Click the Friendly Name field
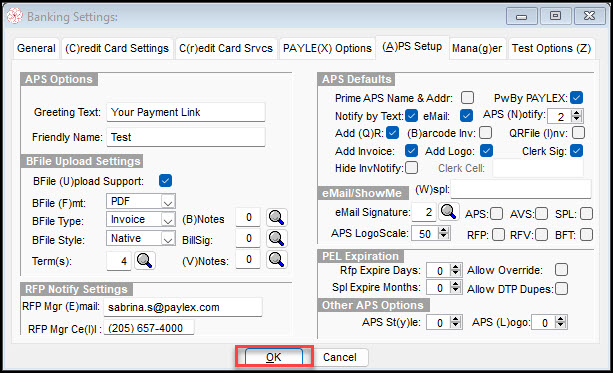This screenshot has width=613, height=373. click(x=186, y=137)
